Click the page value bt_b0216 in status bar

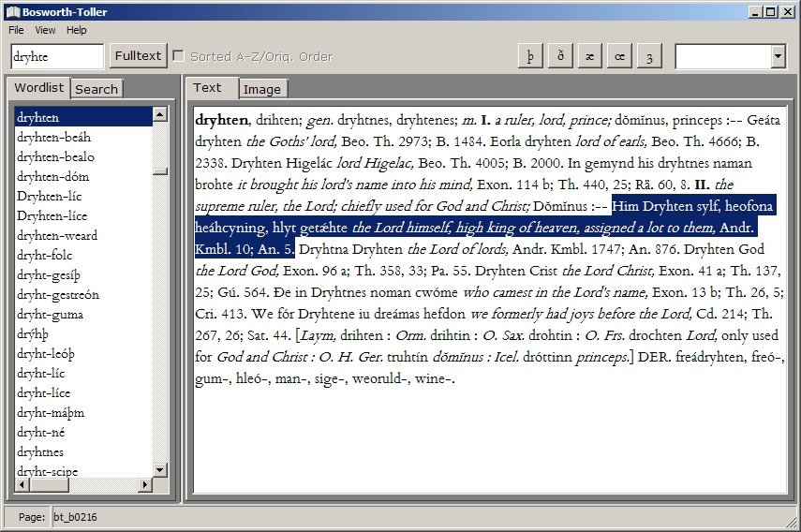75,517
